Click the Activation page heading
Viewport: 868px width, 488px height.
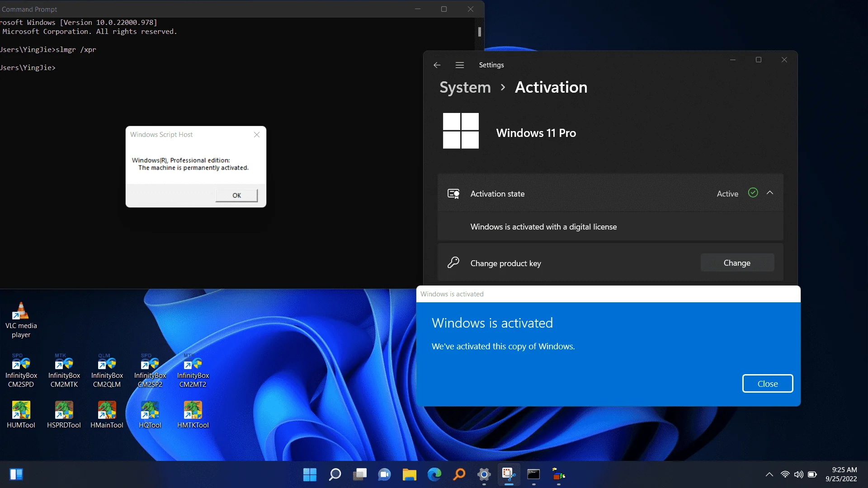(x=551, y=87)
